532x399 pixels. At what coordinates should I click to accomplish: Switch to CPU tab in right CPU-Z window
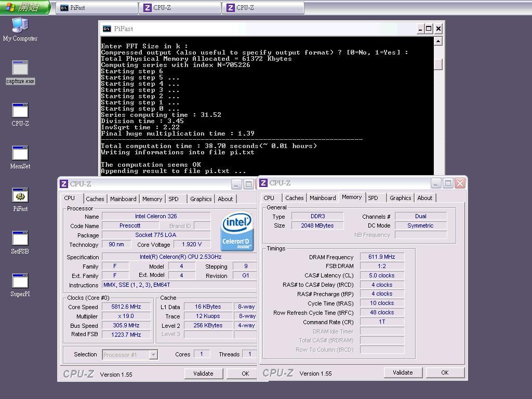click(269, 198)
